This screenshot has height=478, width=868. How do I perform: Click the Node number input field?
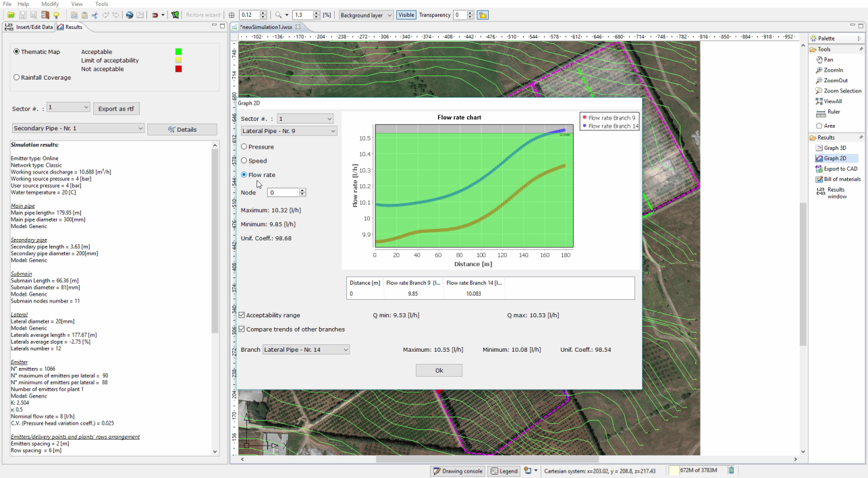283,192
